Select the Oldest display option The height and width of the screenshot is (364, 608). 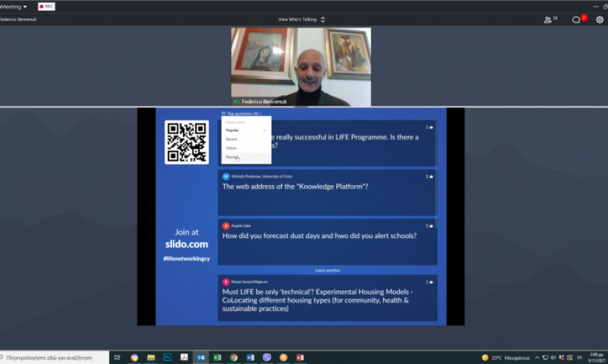[x=247, y=148]
